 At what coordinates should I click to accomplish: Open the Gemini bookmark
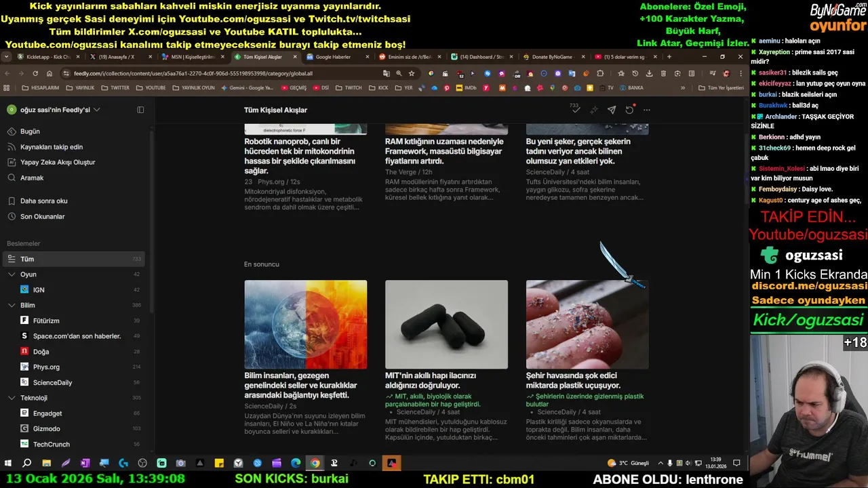click(x=246, y=87)
